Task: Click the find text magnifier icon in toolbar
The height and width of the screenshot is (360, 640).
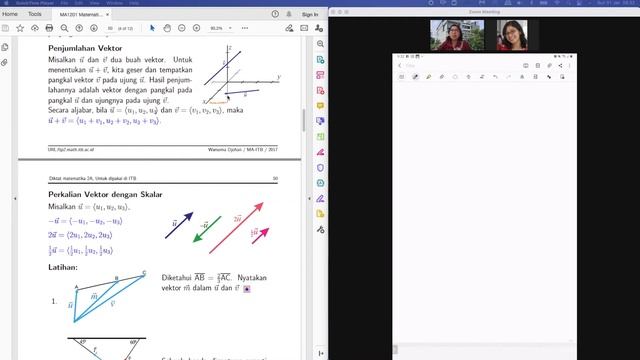Action: point(64,28)
